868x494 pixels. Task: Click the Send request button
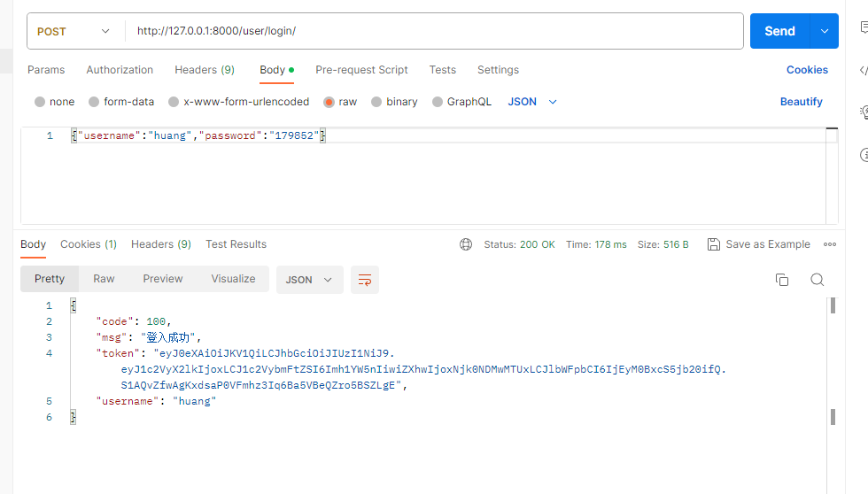point(779,31)
